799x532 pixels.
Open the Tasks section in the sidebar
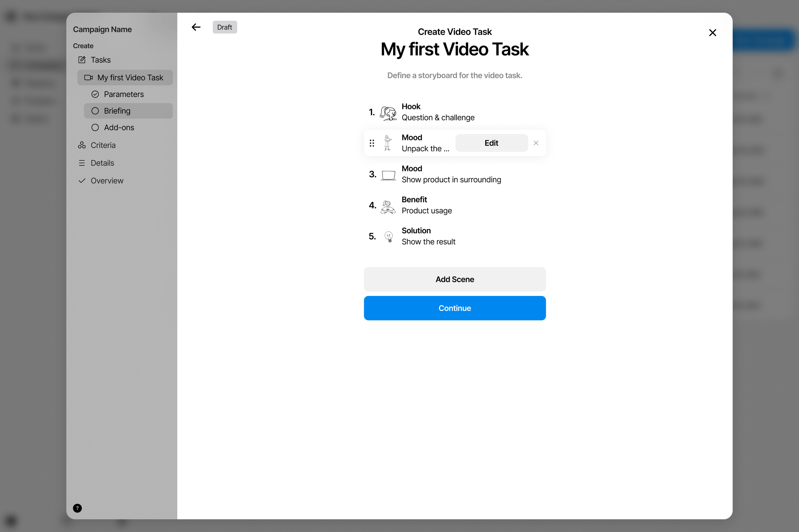(100, 60)
